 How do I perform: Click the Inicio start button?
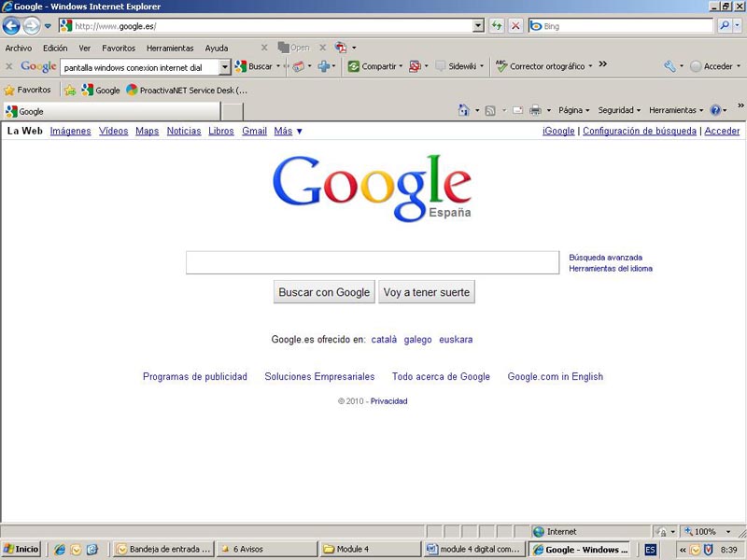click(21, 550)
